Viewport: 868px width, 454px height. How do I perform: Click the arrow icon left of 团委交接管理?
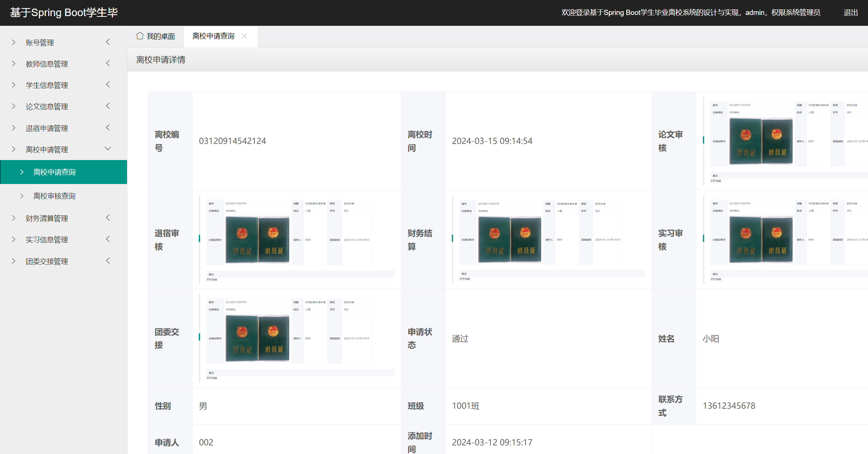[14, 261]
